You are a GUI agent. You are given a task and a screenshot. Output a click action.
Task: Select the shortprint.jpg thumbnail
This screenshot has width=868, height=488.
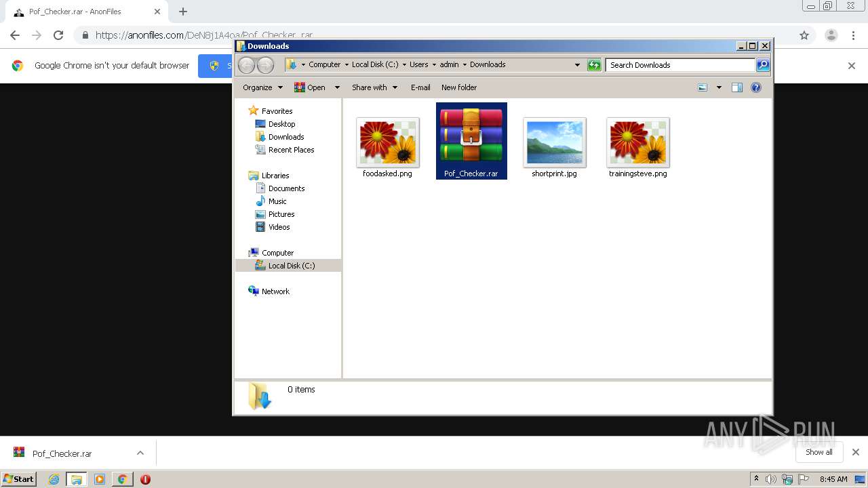(x=554, y=147)
